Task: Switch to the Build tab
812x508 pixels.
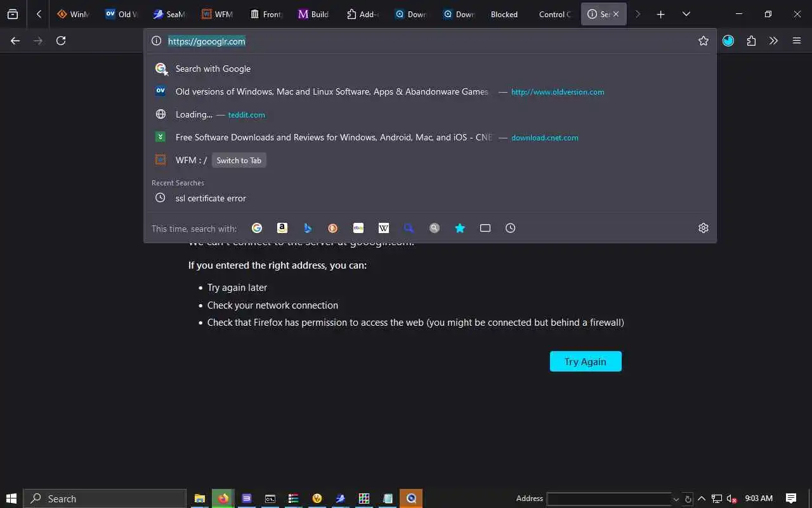Action: pos(314,14)
